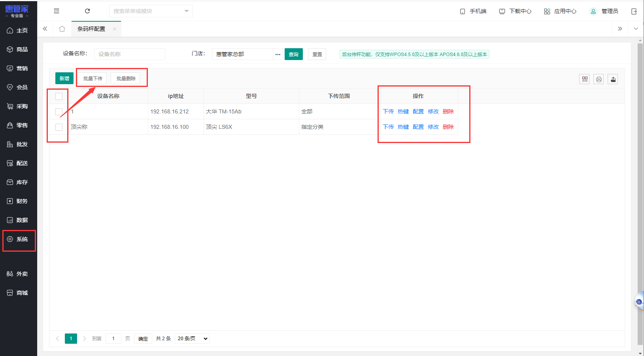644x356 pixels.
Task: Click 删除 for device 1 row
Action: [x=448, y=111]
